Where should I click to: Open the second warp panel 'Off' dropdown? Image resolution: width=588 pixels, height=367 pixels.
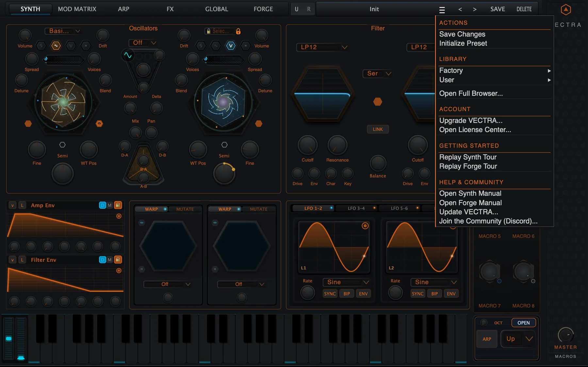point(241,284)
